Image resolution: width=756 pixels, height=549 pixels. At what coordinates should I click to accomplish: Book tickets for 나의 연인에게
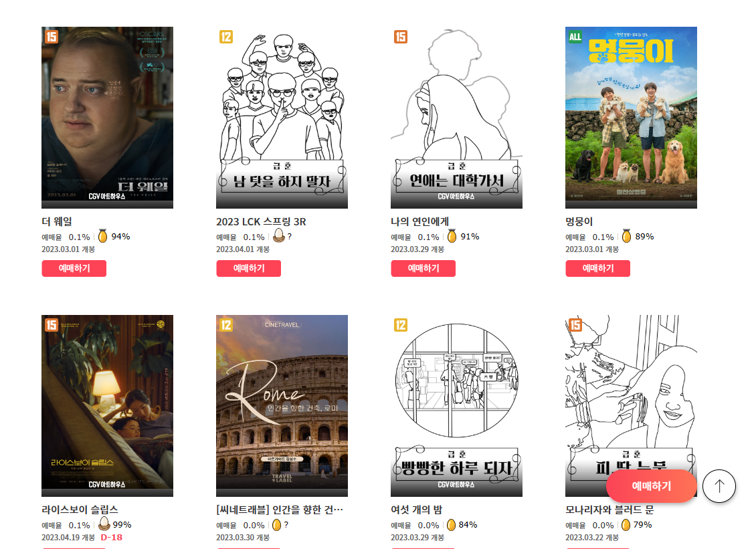[x=423, y=268]
